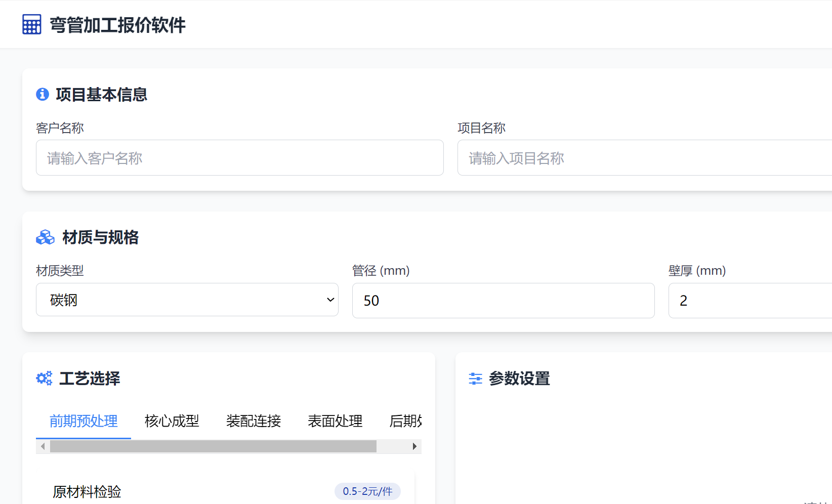
Task: Open the partially visible 后期 tab
Action: click(405, 421)
